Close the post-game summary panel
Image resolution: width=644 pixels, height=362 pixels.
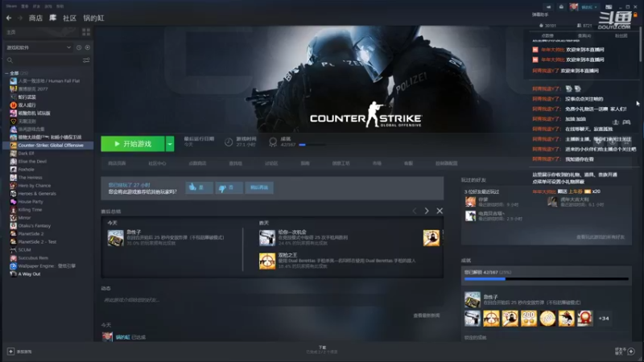440,211
